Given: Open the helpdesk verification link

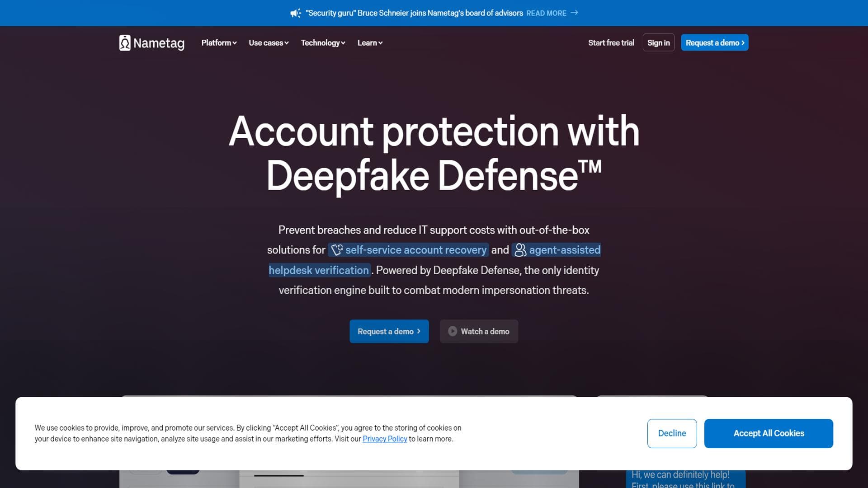Looking at the screenshot, I should point(319,270).
